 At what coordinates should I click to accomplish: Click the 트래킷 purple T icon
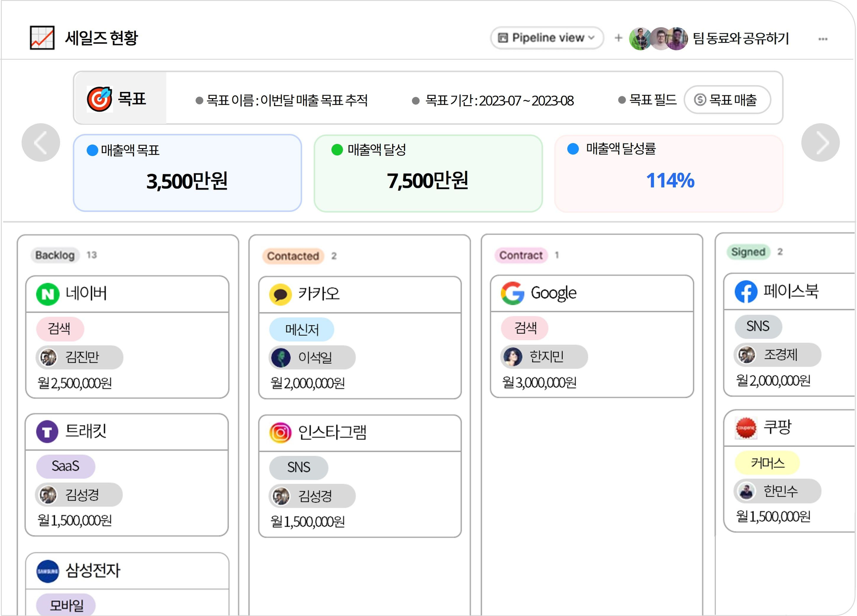[47, 432]
